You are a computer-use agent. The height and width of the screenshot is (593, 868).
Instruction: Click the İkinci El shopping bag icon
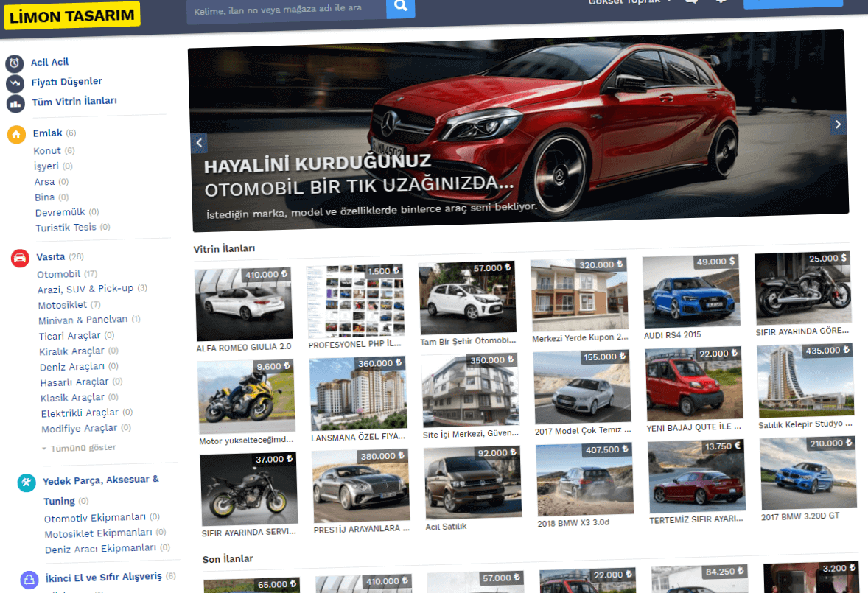point(29,579)
